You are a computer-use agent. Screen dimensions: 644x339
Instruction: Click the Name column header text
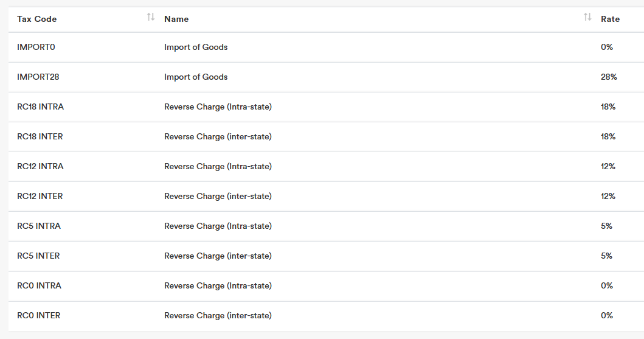point(176,19)
